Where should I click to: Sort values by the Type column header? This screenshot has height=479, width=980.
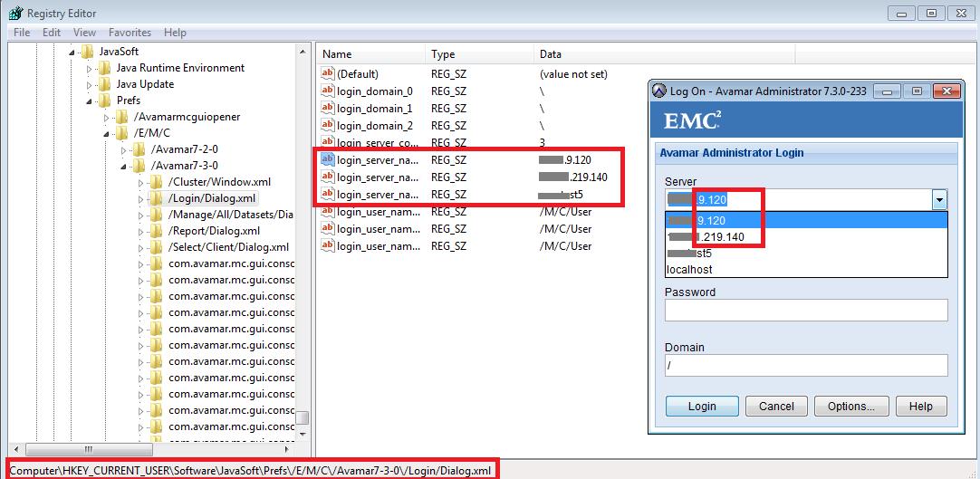click(480, 54)
